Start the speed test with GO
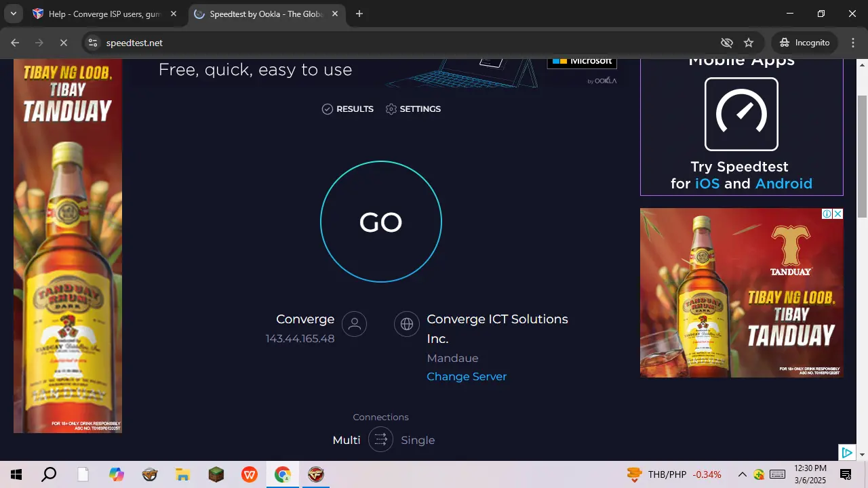Screen dimensions: 868x488 click(x=381, y=222)
